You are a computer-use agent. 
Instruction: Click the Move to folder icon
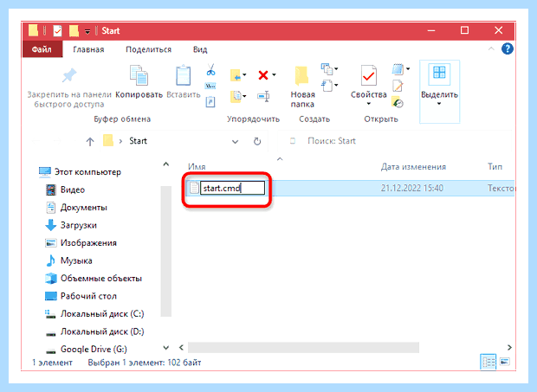point(236,75)
